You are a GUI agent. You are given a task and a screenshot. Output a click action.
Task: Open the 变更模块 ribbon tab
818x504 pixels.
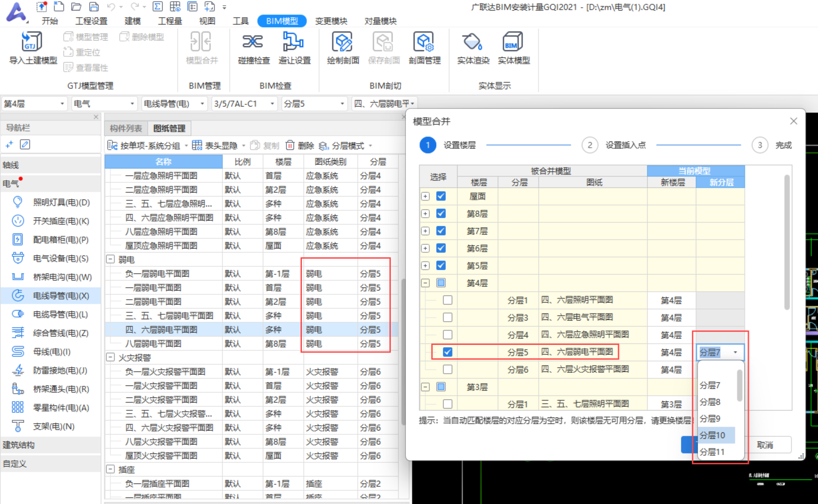tap(331, 21)
